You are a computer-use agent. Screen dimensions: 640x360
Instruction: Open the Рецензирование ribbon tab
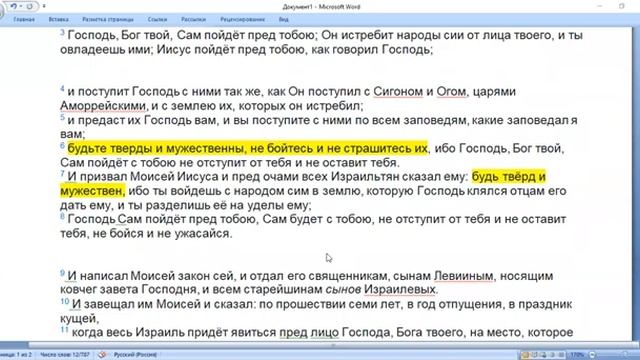coord(242,19)
